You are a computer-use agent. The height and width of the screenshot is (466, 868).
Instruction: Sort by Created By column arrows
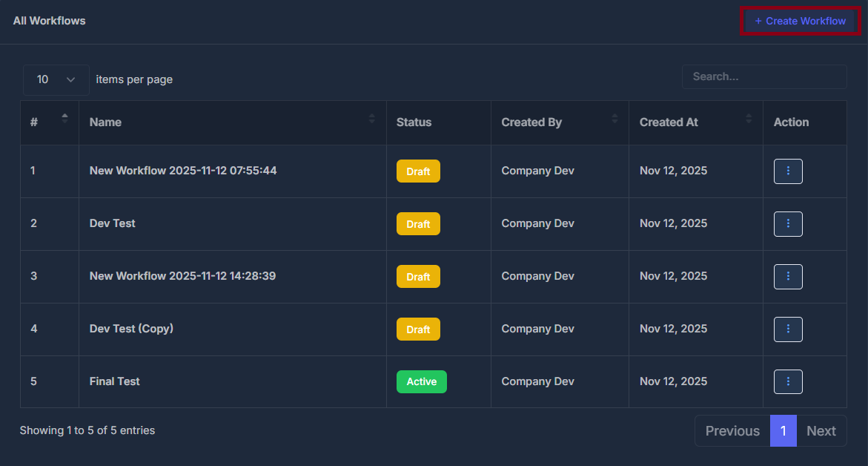click(614, 118)
